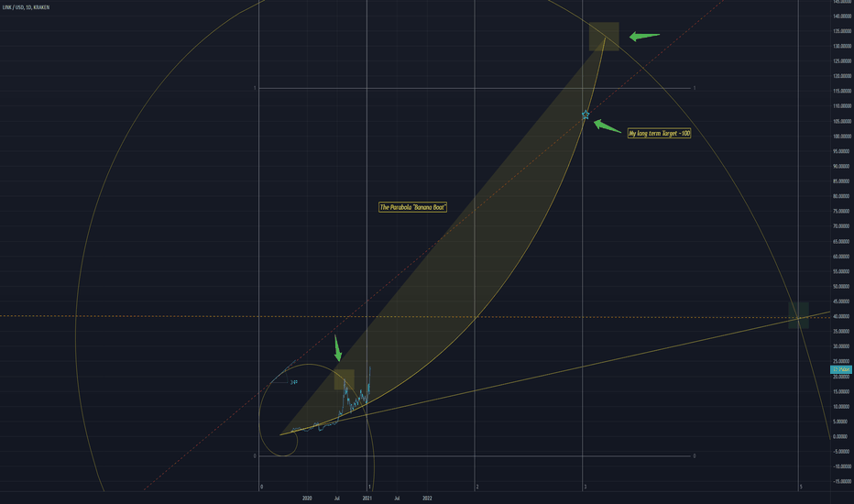854x504 pixels.
Task: Click the 55.00000 price axis label
Action: 842,271
